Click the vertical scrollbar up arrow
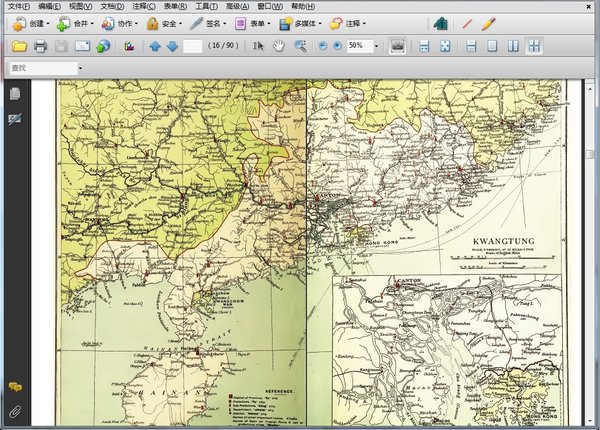Screen dimensions: 600x430 pyautogui.click(x=590, y=89)
